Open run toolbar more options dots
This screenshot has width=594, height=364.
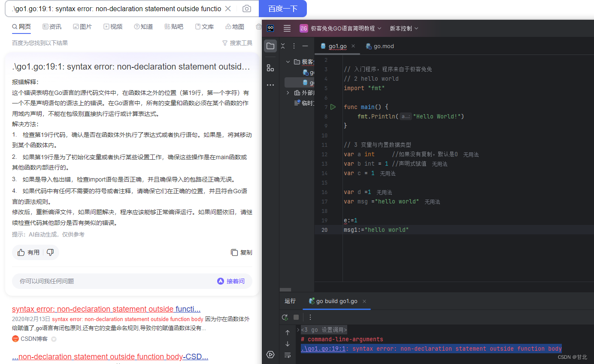pyautogui.click(x=310, y=317)
